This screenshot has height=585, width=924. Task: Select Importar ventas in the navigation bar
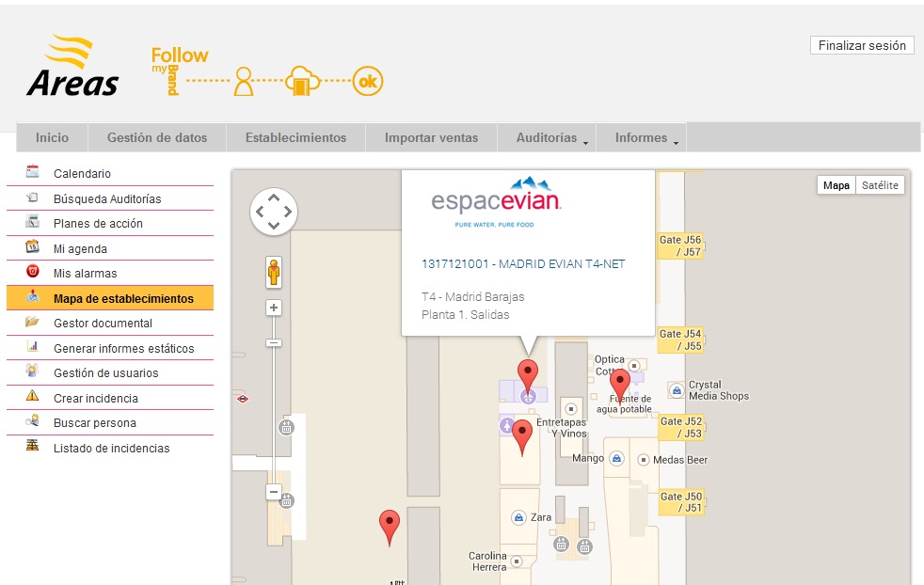click(431, 138)
